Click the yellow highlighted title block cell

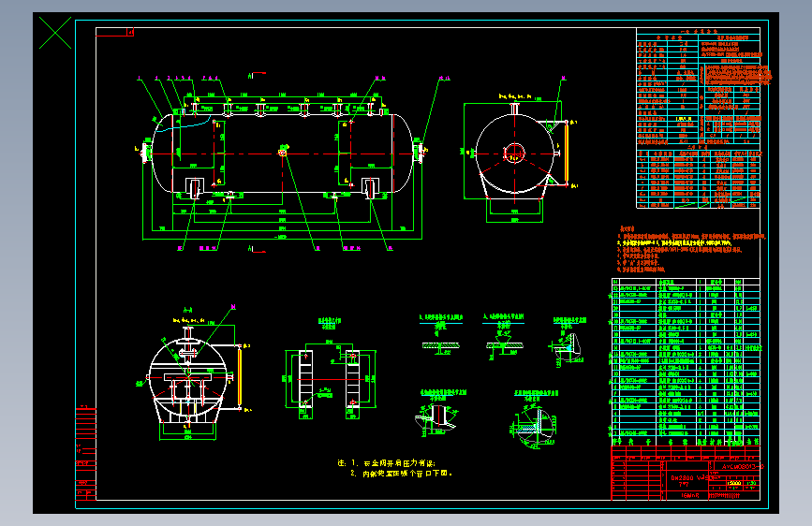point(734,484)
